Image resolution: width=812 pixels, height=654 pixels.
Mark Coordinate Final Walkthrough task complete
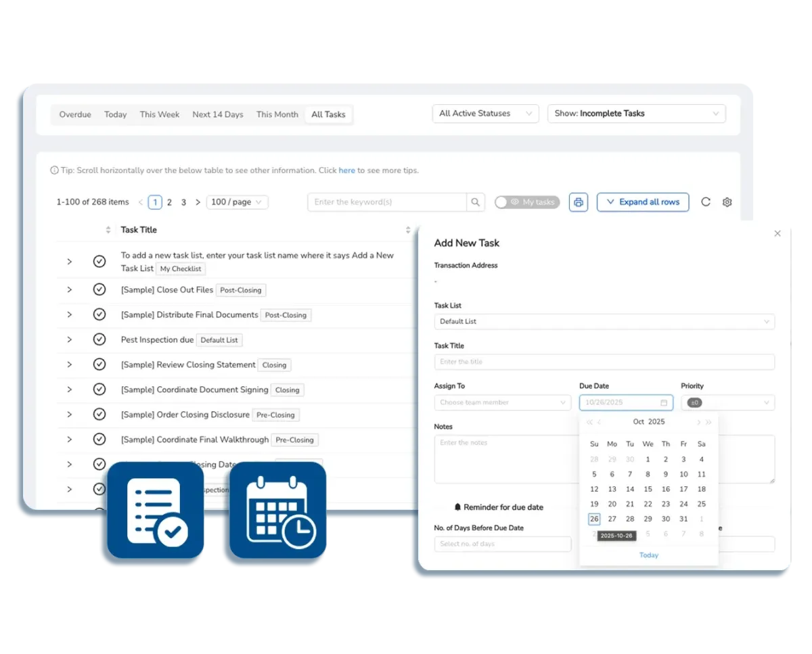coord(99,440)
